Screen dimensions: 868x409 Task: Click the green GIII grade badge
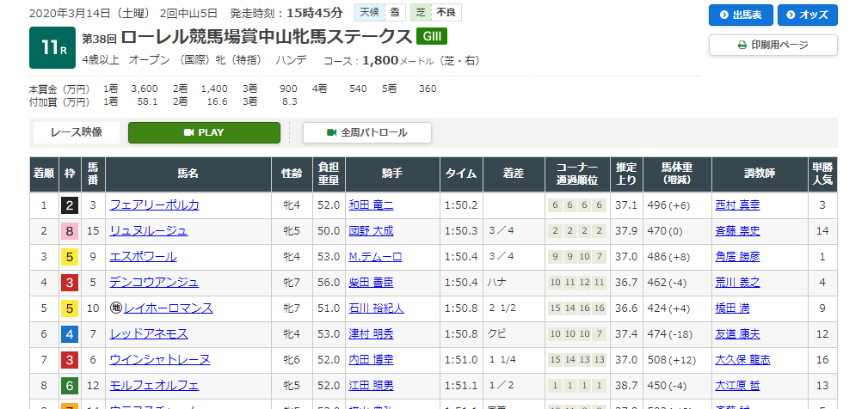tap(431, 36)
